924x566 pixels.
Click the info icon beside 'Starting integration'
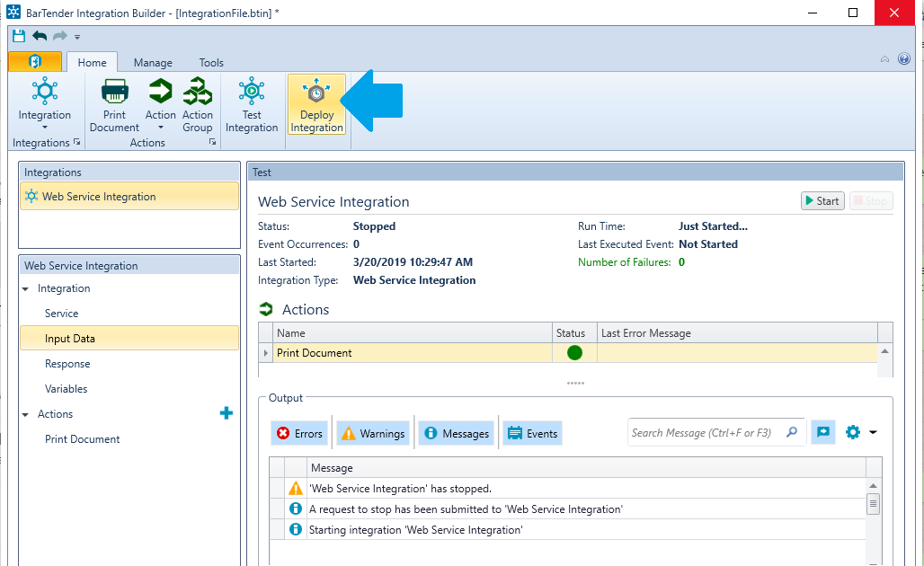296,529
